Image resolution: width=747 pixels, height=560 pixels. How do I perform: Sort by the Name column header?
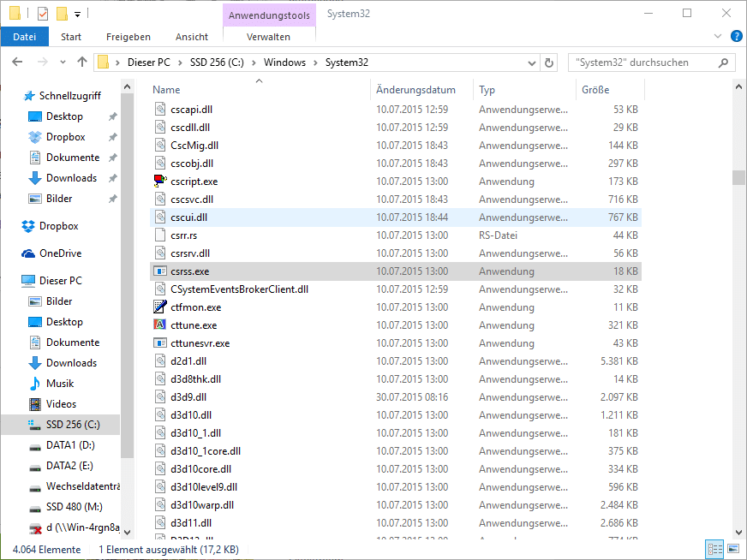[166, 90]
